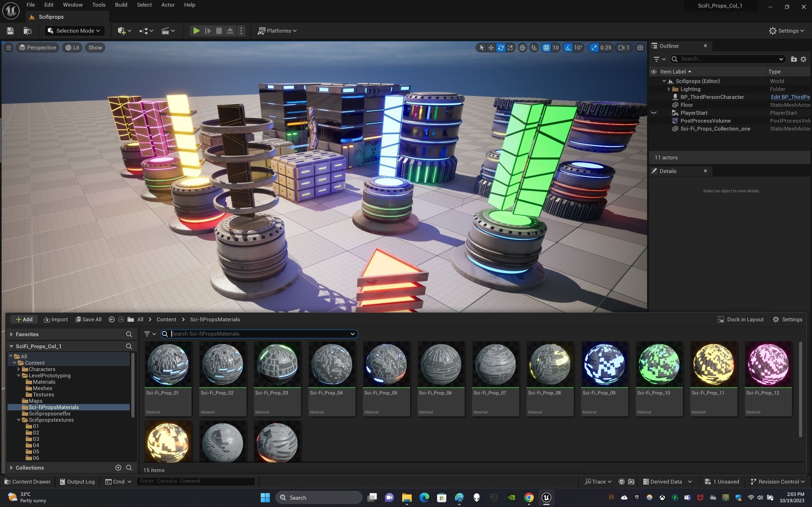Viewport: 812px width, 507px height.
Task: Click create new folder icon in Outliner
Action: [794, 59]
